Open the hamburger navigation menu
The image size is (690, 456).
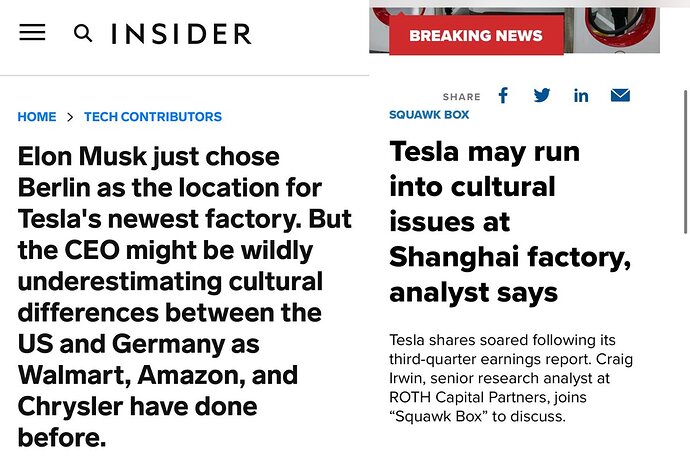click(32, 33)
